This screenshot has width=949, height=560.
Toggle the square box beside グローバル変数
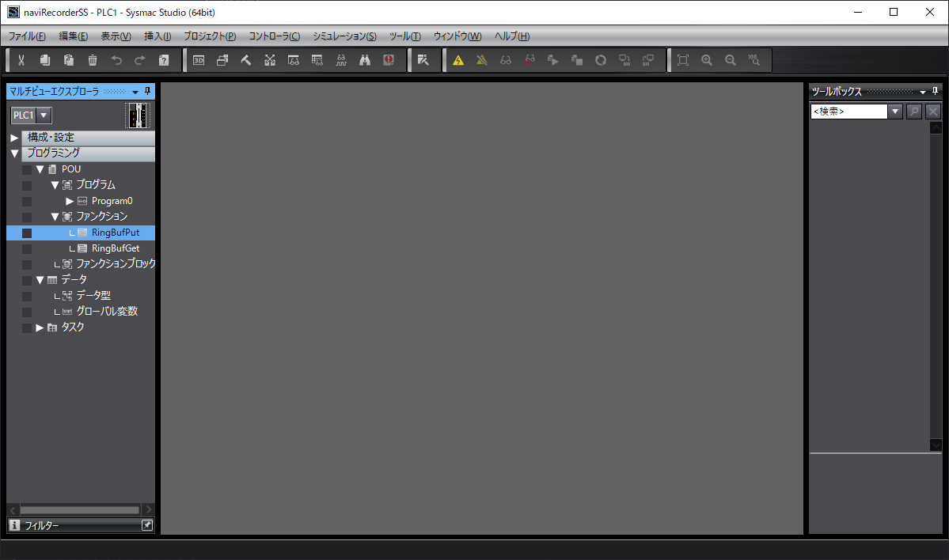tap(27, 312)
